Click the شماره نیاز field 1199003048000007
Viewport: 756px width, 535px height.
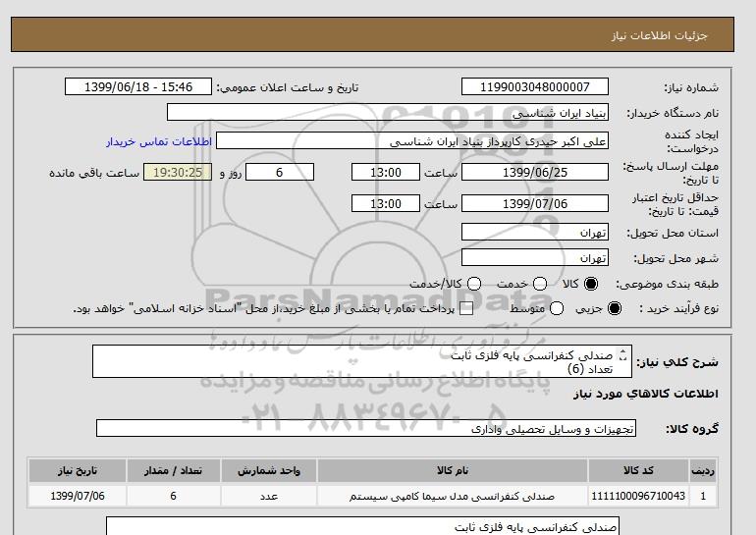(x=535, y=86)
